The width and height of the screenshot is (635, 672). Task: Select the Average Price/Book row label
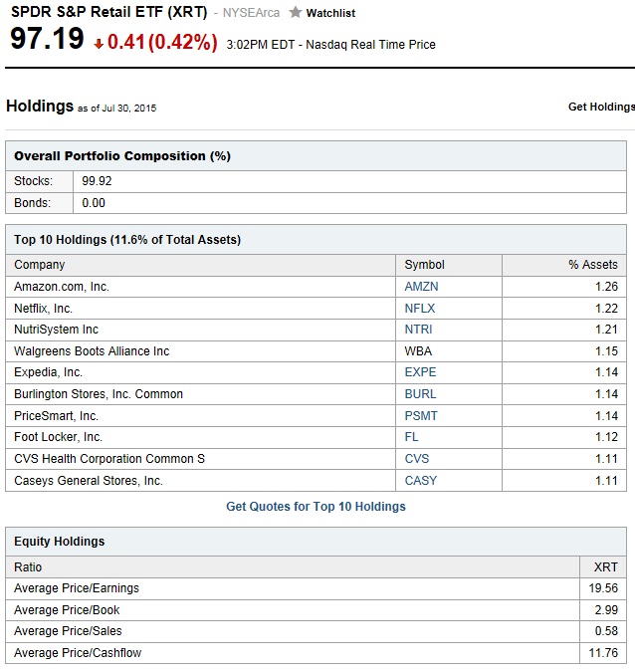(x=67, y=610)
